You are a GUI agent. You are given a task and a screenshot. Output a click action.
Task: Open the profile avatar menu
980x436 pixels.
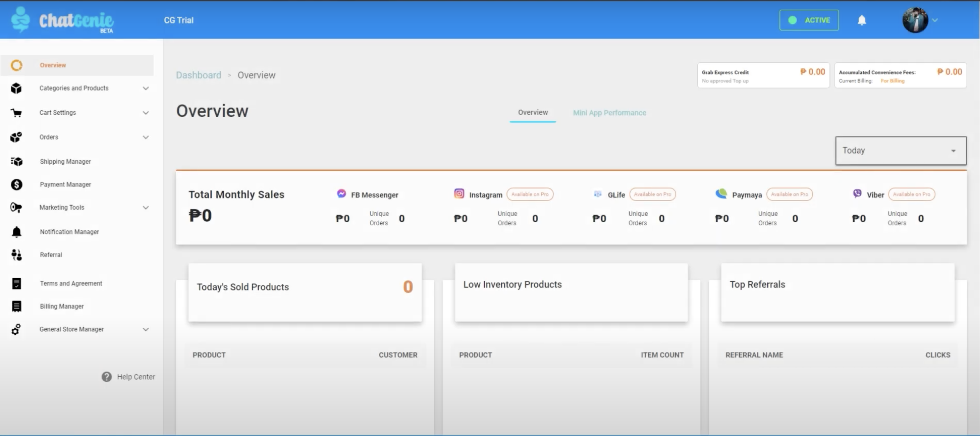(x=915, y=20)
